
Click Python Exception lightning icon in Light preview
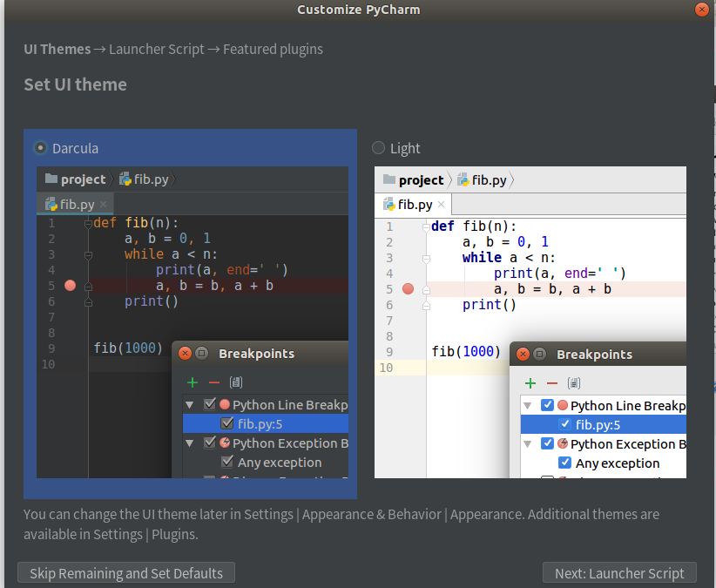coord(562,443)
